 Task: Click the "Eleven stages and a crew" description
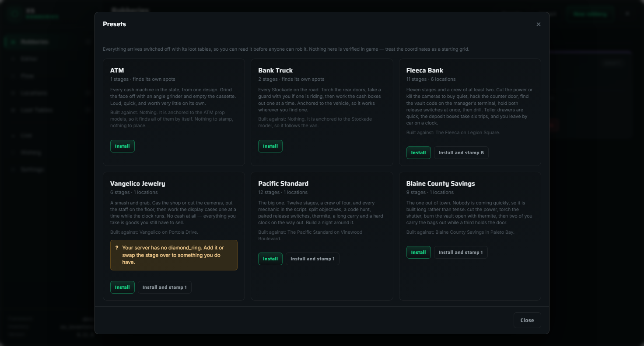469,106
